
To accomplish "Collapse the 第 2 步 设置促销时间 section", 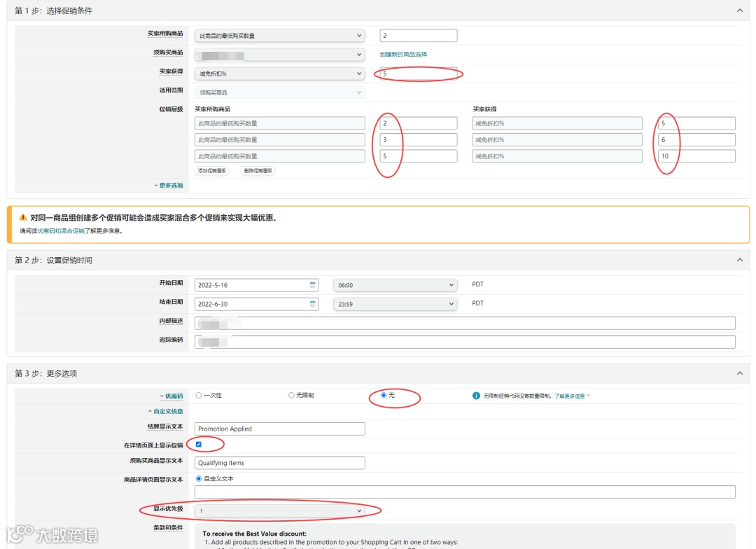I will click(x=740, y=260).
